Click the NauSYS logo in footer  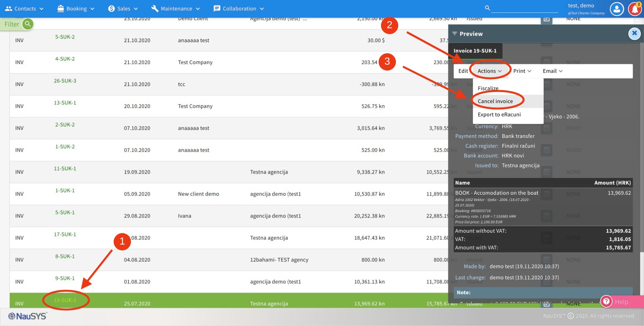coord(27,316)
